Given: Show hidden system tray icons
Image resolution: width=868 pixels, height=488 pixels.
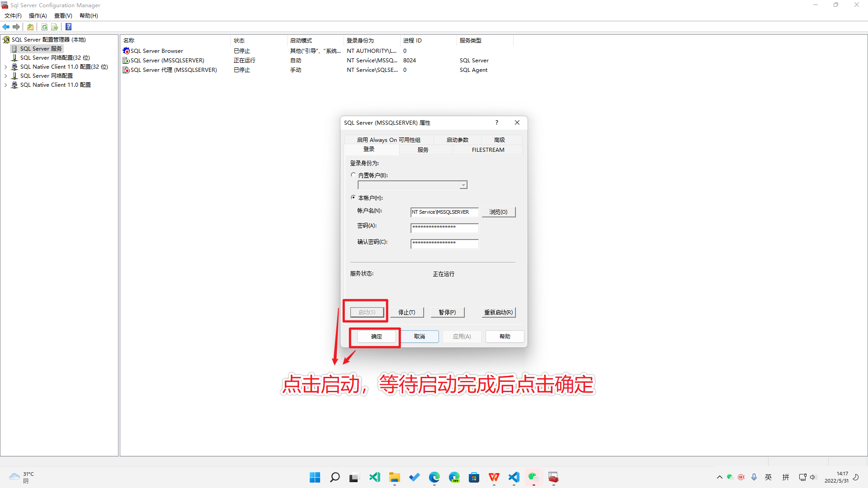Looking at the screenshot, I should click(x=720, y=478).
